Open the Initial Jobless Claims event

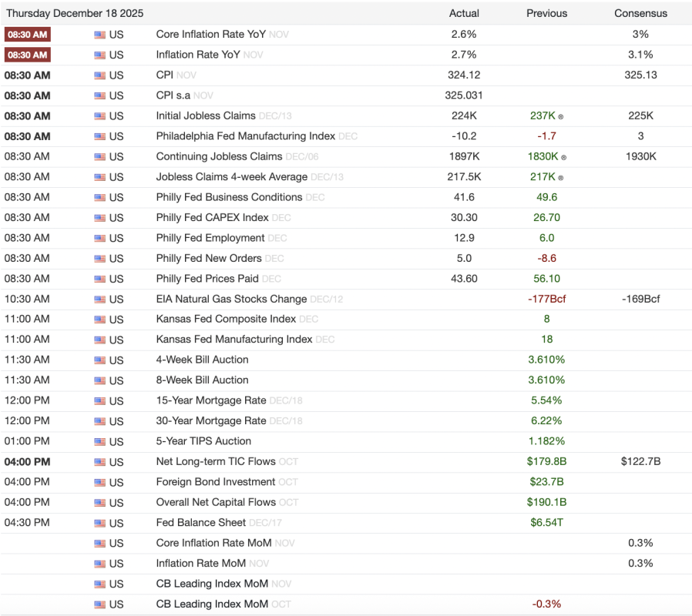tap(206, 115)
